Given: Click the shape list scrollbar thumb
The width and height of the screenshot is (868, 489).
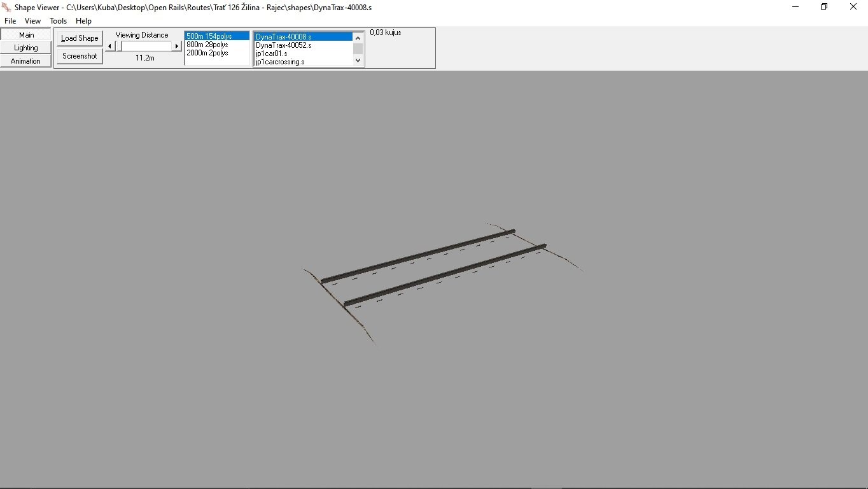Looking at the screenshot, I should pos(358,49).
